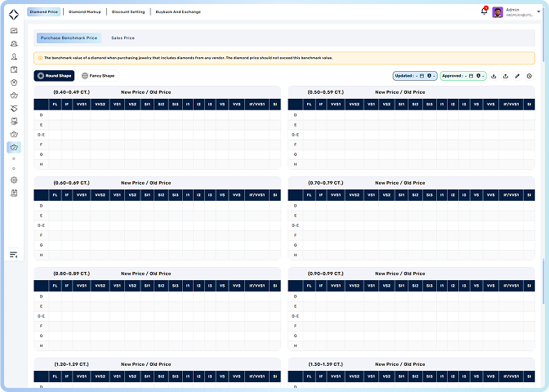Screen dimensions: 549x392
Task: Click the (0.40-0.49 CT.) table title
Action: click(x=71, y=92)
